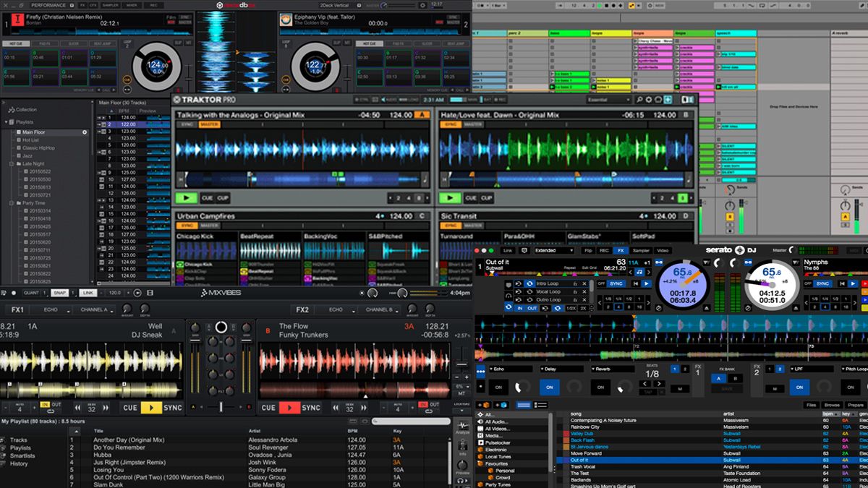Open the SAMPLER panel in rekordbox
Viewport: 868px width, 488px height.
tap(109, 7)
